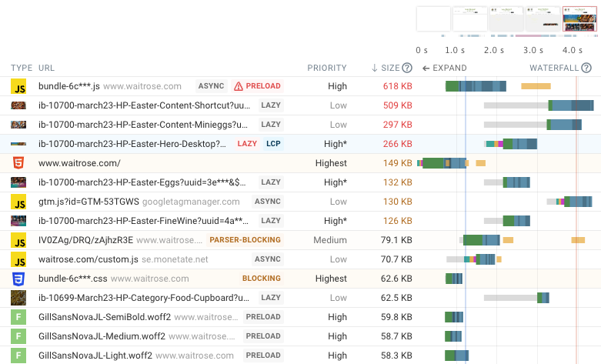Select the third filmstrip frame thumbnail

(x=506, y=18)
